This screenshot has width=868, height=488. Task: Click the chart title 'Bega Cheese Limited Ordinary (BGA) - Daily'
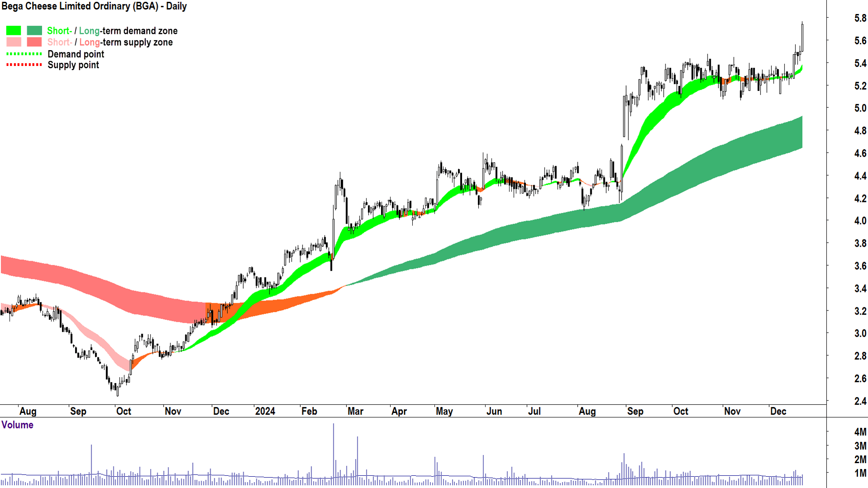(x=94, y=6)
